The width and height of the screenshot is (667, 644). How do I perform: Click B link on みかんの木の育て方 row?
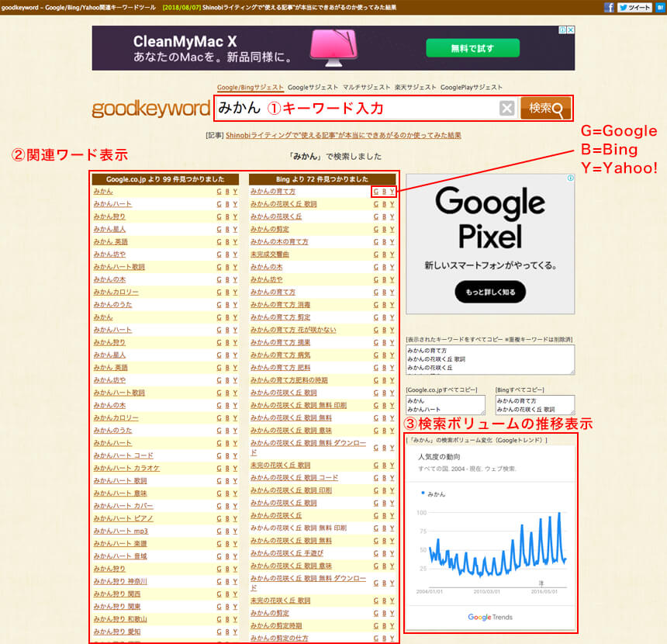point(384,242)
